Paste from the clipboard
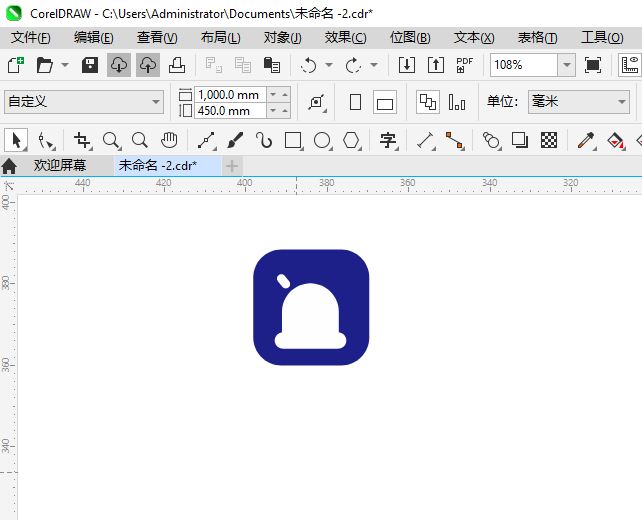 click(271, 65)
